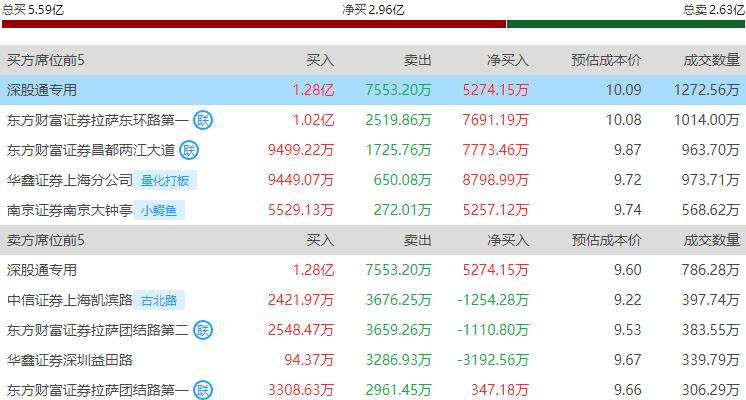Click buy amount 94.37万
This screenshot has height=400, width=746.
(x=309, y=360)
